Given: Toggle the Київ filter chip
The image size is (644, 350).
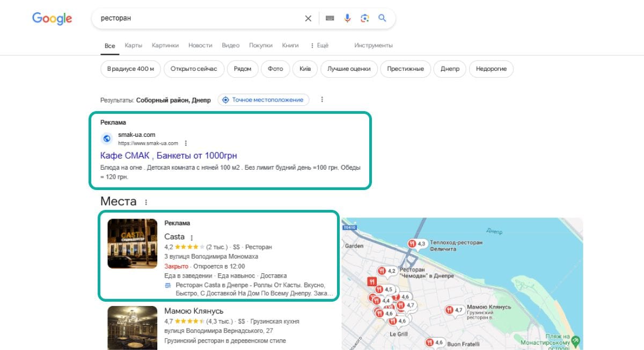Looking at the screenshot, I should 305,69.
